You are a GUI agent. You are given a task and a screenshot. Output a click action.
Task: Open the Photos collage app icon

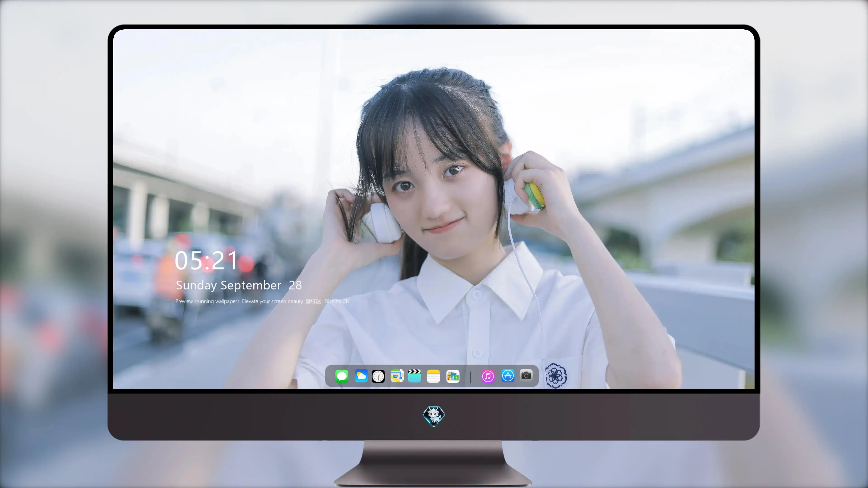453,376
